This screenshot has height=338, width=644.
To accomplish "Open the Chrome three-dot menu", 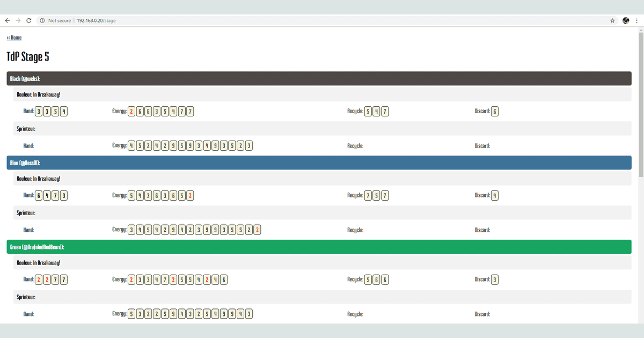I will click(638, 20).
